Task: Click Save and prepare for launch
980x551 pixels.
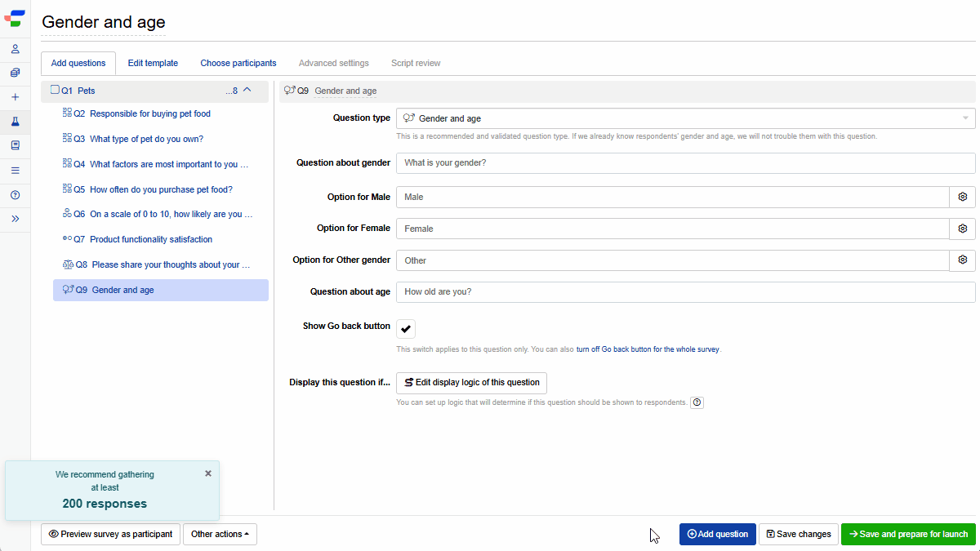Action: 908,534
